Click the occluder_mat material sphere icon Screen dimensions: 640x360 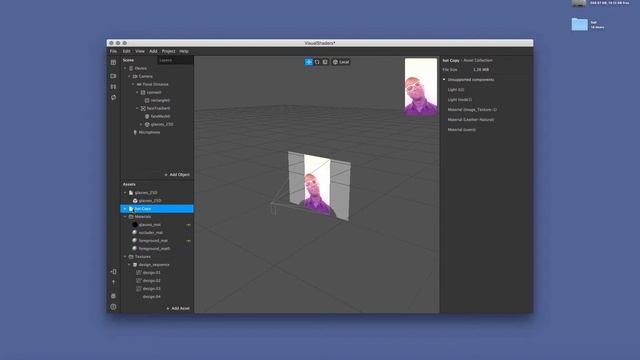pyautogui.click(x=135, y=233)
